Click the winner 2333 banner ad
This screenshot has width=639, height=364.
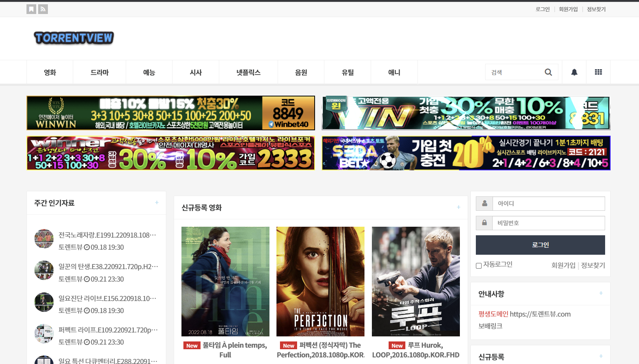[x=171, y=153]
